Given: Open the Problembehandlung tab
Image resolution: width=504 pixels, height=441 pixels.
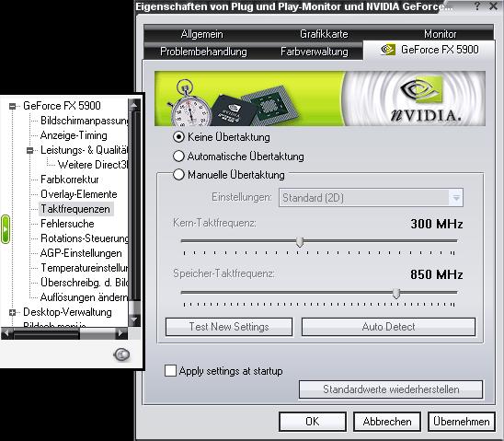Looking at the screenshot, I should tap(203, 52).
